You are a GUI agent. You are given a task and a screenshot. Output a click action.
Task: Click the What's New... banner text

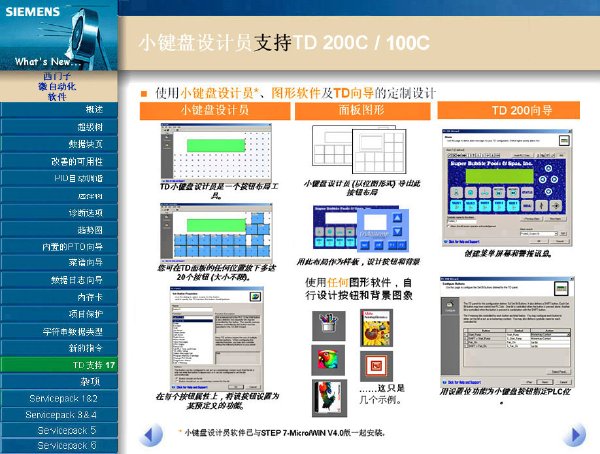(x=46, y=62)
